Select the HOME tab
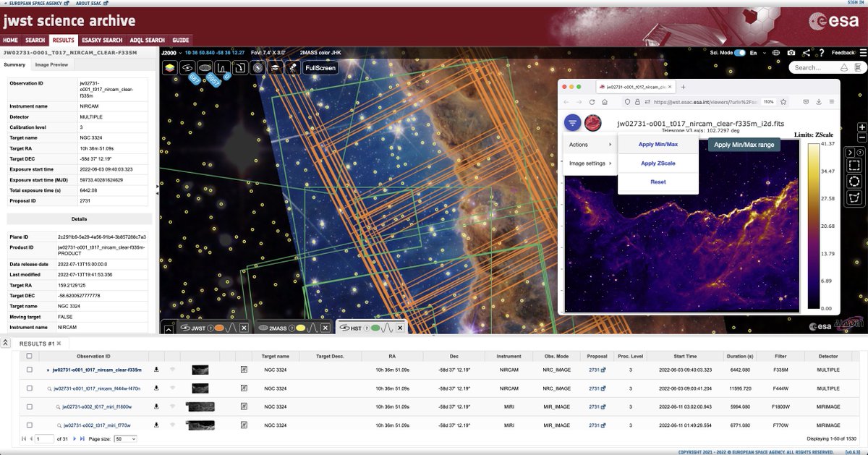The width and height of the screenshot is (868, 455). [10, 41]
